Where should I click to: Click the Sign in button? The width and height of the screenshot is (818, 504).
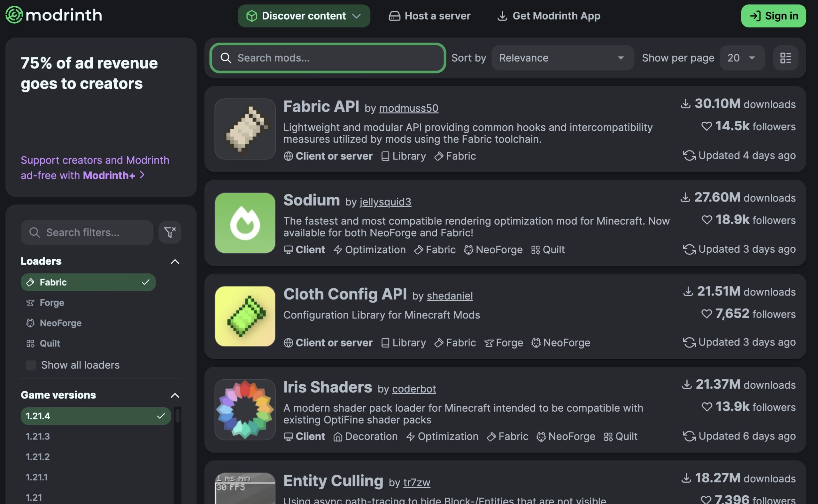pyautogui.click(x=773, y=16)
